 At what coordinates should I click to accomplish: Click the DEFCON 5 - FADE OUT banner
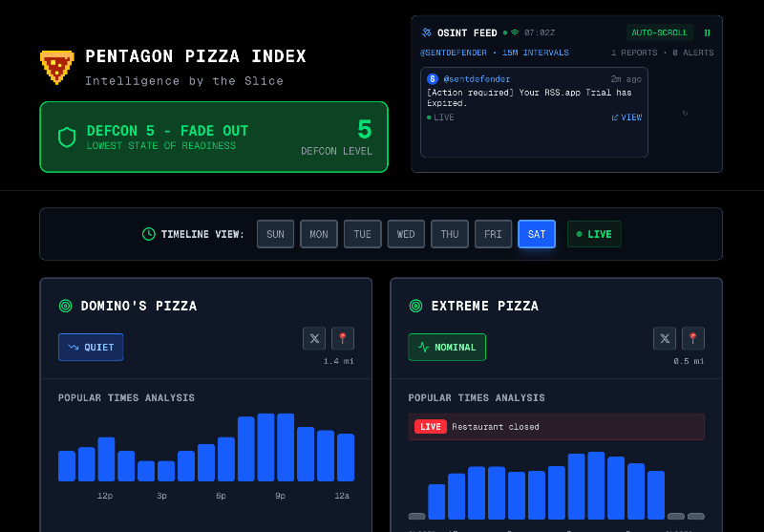(x=214, y=138)
